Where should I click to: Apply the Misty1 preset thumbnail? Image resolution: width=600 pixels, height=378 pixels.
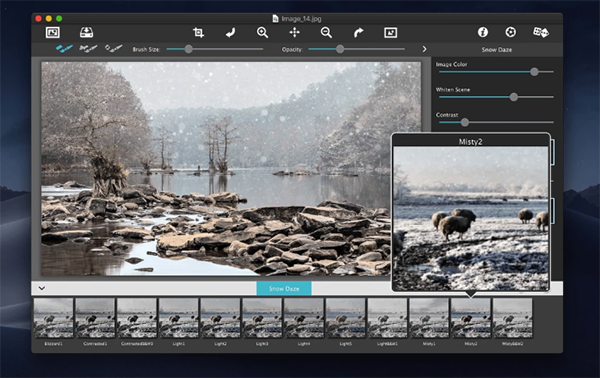pyautogui.click(x=429, y=318)
